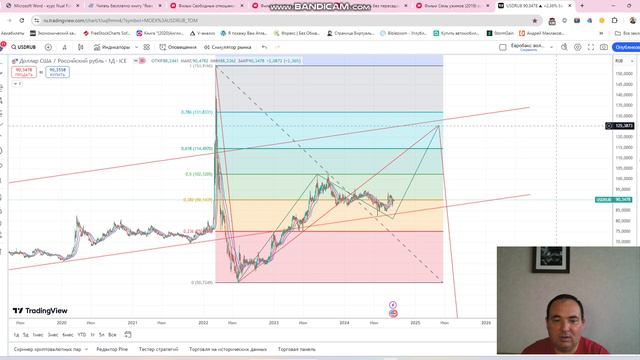Open the indicator templates grid icon

pos(147,47)
